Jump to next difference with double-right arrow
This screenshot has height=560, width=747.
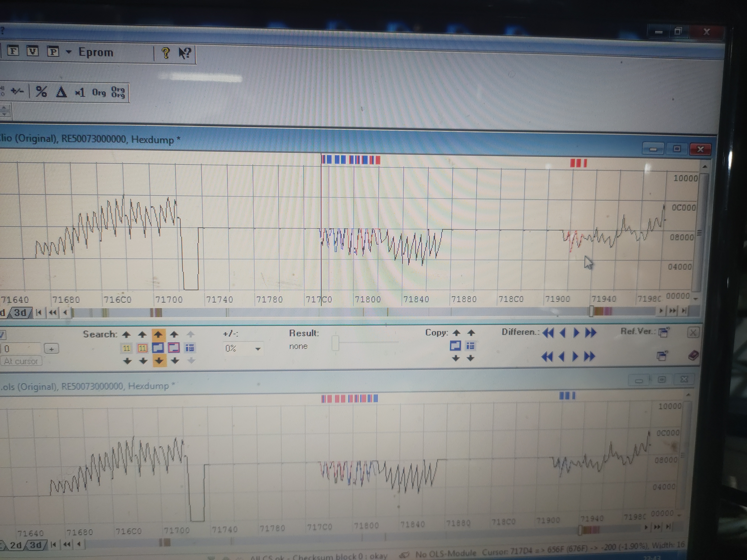[590, 333]
